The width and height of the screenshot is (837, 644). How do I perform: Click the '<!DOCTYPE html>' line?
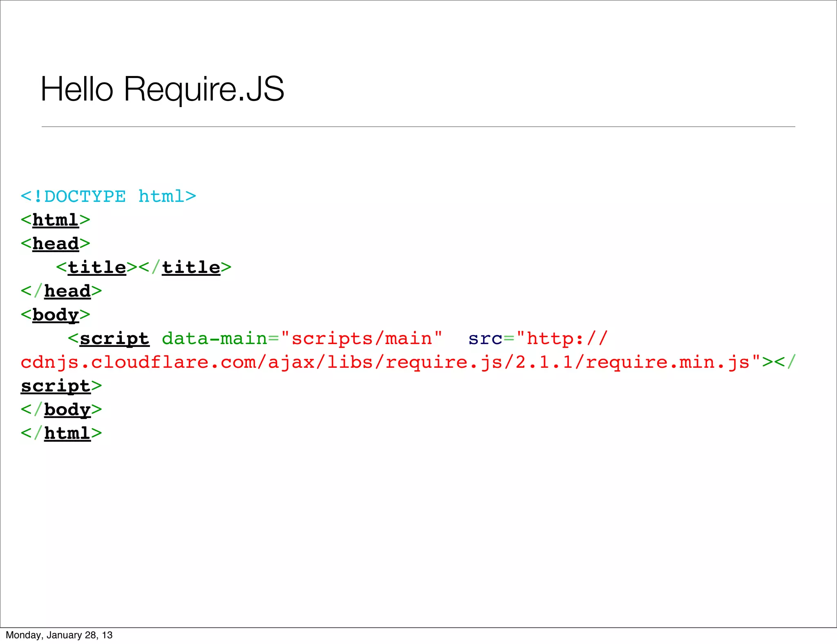point(108,197)
